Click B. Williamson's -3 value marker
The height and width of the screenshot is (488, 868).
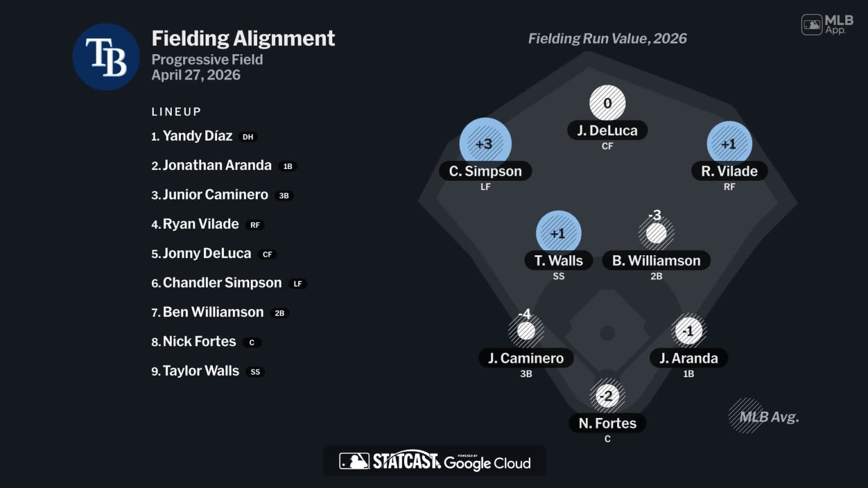point(656,232)
